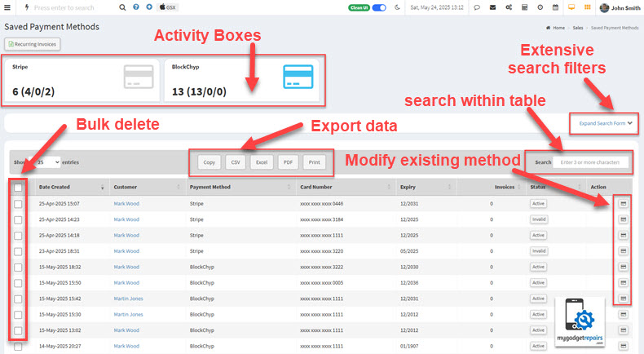
Task: Click the magnifier search icon in top bar
Action: click(122, 7)
